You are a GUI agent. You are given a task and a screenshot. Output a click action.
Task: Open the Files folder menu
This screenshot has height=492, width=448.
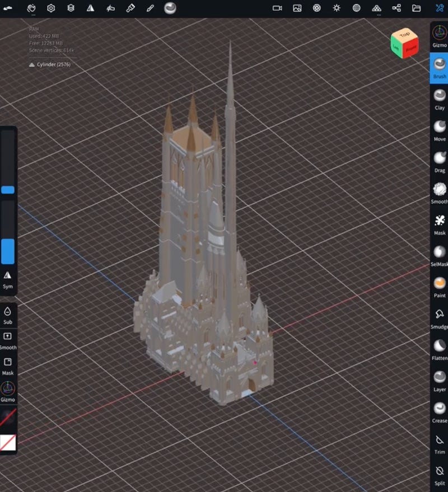(416, 8)
